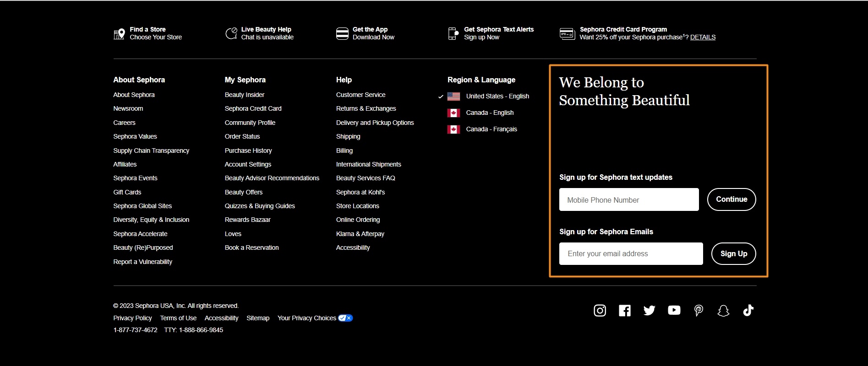Open the International Shipments link
The width and height of the screenshot is (868, 366).
click(369, 164)
